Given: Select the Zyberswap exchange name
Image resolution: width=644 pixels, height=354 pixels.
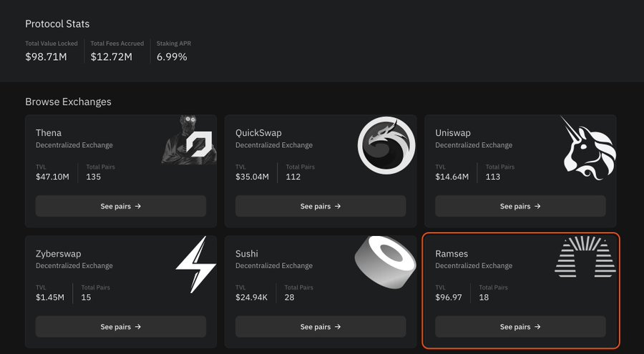Looking at the screenshot, I should [x=59, y=254].
